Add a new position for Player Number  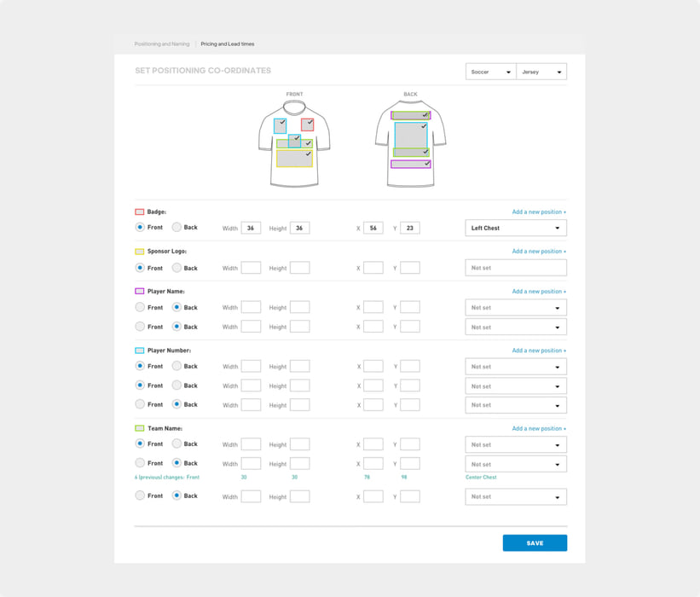pos(539,351)
